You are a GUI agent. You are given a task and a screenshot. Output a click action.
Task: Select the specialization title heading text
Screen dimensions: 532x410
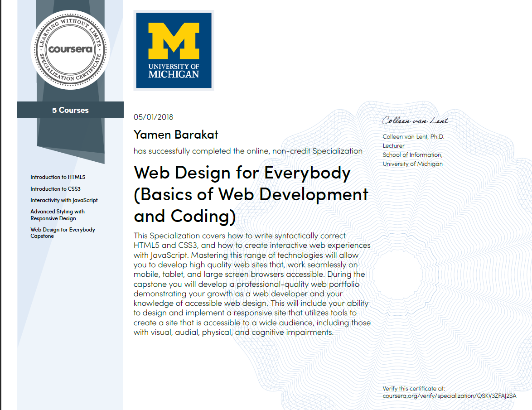[251, 194]
